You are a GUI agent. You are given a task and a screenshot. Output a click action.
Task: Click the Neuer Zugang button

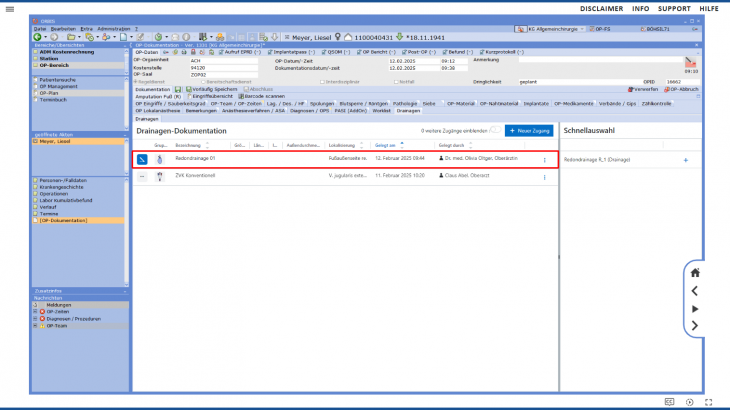click(x=530, y=131)
